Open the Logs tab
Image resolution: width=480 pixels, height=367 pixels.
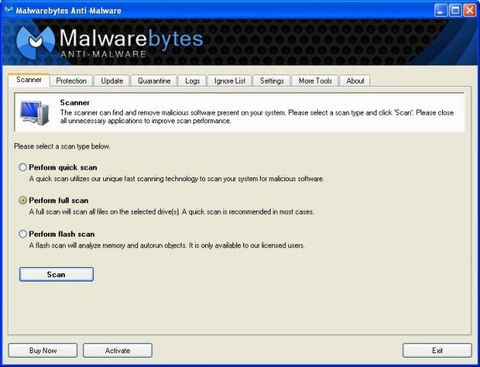pyautogui.click(x=192, y=81)
